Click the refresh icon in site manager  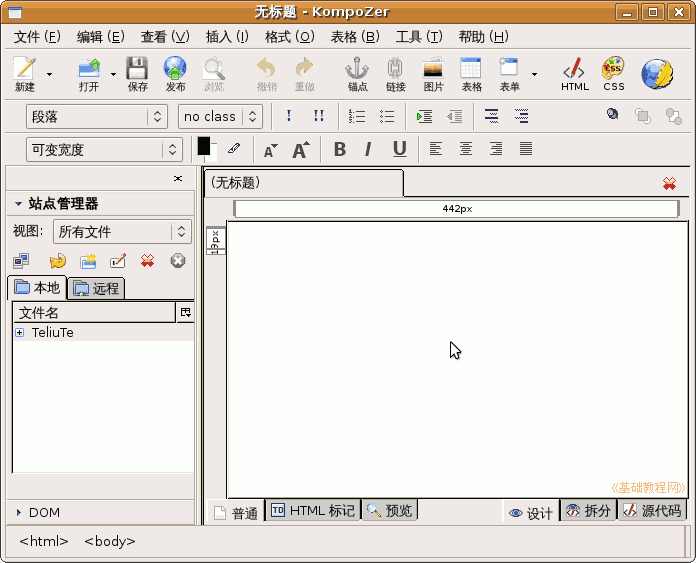58,261
